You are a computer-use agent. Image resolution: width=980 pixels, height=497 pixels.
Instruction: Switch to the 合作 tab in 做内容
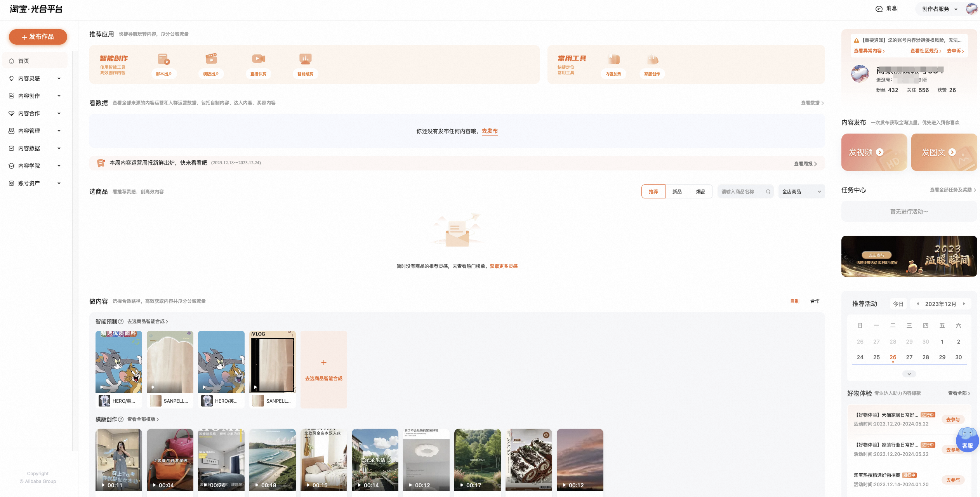click(x=815, y=301)
